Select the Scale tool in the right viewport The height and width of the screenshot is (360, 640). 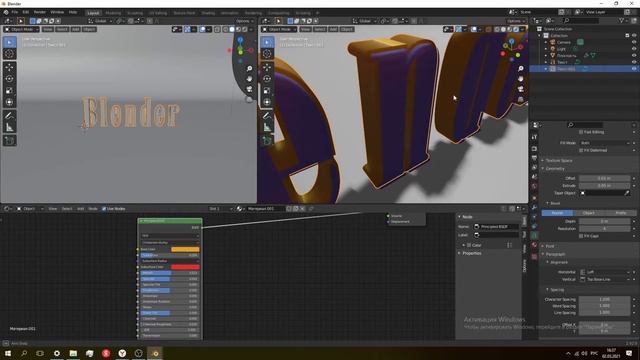pyautogui.click(x=267, y=91)
